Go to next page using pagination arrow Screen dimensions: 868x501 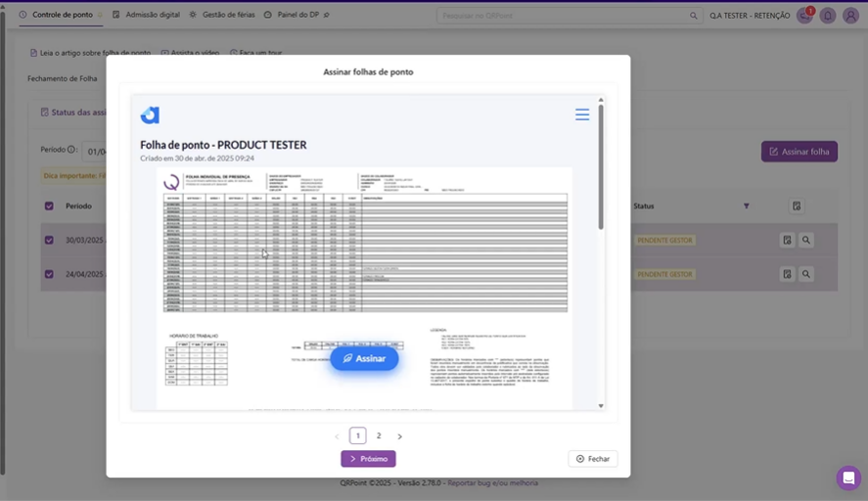click(399, 436)
